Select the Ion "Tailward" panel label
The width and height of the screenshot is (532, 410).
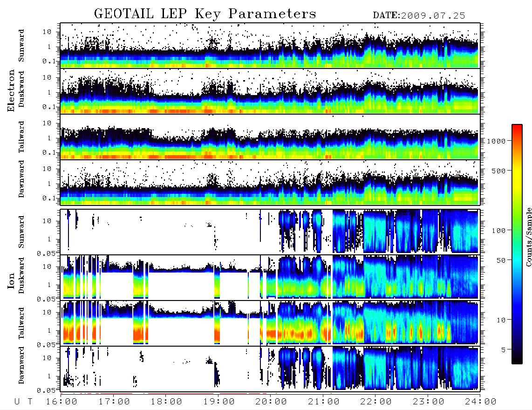tap(21, 323)
